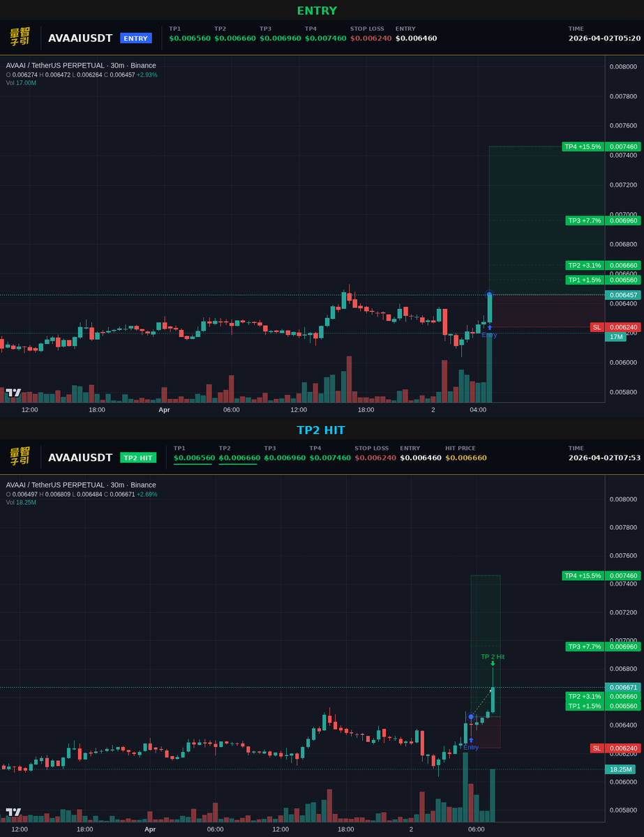The width and height of the screenshot is (644, 837).
Task: Click the 'TP3 +7.7%' label on the upper chart
Action: (585, 220)
